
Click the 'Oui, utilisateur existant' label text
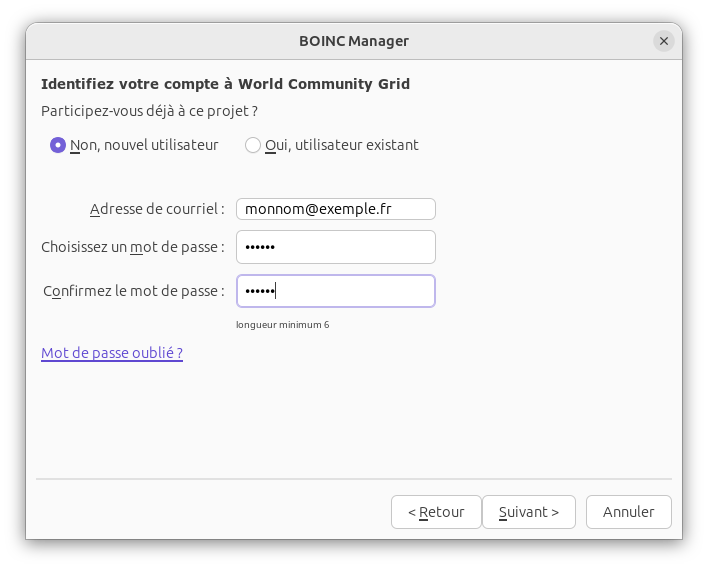click(341, 145)
